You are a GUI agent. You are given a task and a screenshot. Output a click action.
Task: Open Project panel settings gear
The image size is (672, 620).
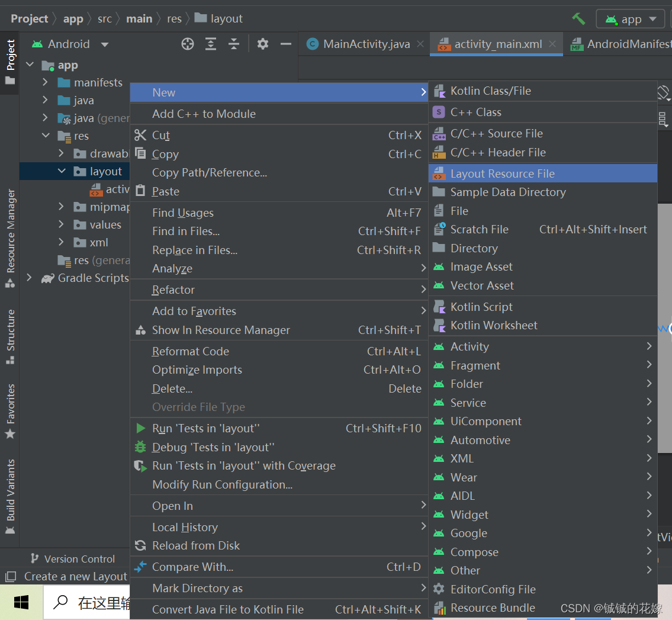click(x=263, y=44)
